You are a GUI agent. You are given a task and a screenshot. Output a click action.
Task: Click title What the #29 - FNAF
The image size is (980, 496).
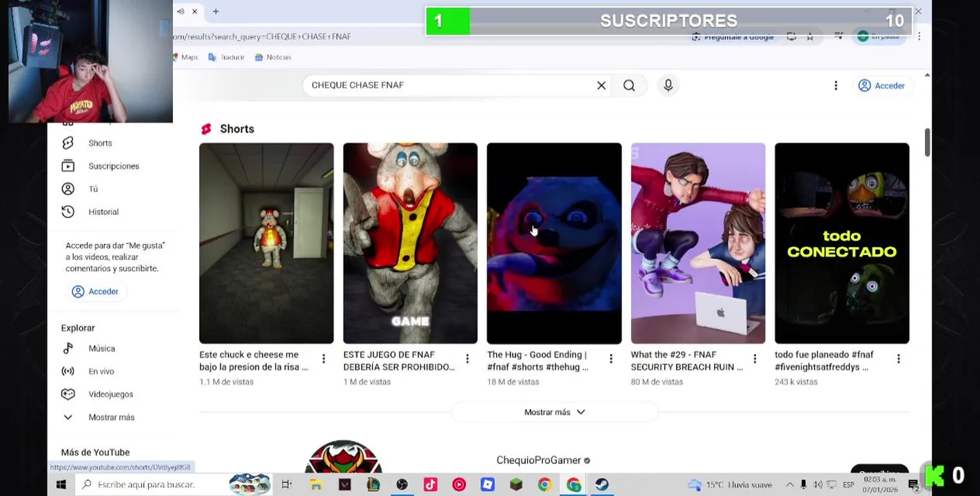[687, 361]
